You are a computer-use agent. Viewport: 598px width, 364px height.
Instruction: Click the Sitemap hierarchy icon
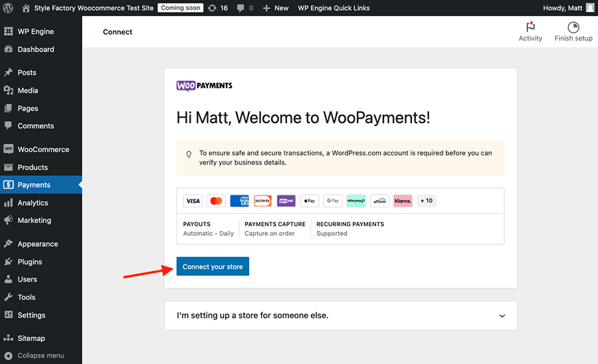(9, 338)
